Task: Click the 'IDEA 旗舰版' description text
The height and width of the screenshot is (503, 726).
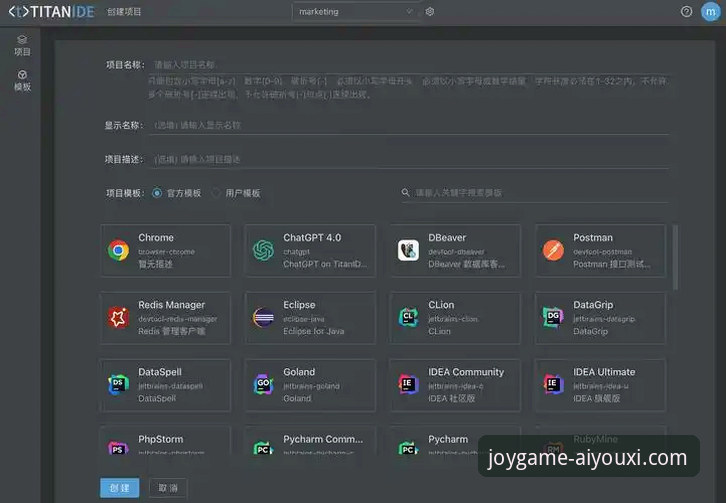Action: click(x=596, y=398)
